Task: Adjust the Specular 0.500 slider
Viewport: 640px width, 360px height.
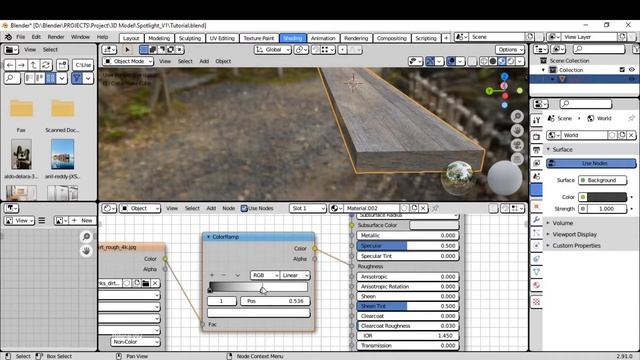Action: coord(408,246)
